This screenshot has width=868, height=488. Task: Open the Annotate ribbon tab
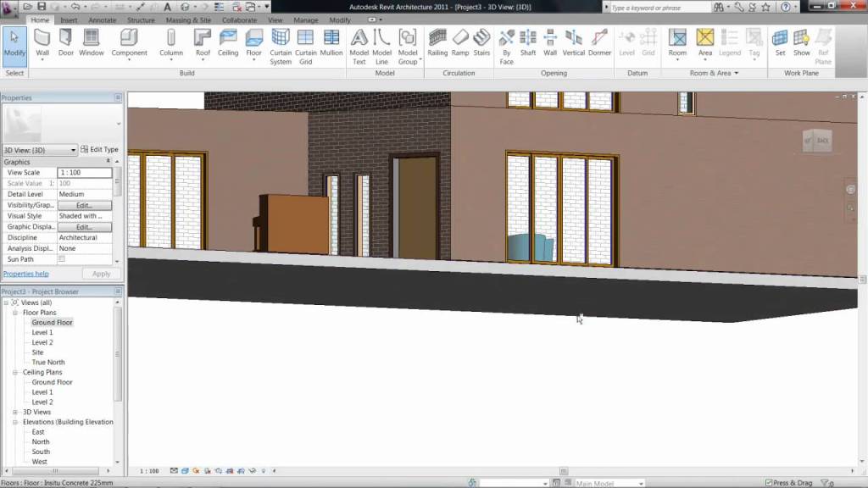click(x=103, y=19)
